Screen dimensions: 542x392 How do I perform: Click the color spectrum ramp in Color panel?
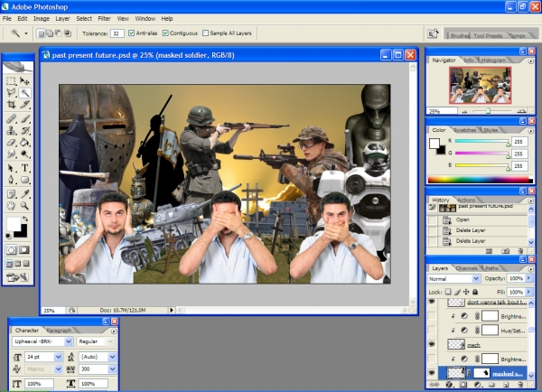[x=480, y=180]
